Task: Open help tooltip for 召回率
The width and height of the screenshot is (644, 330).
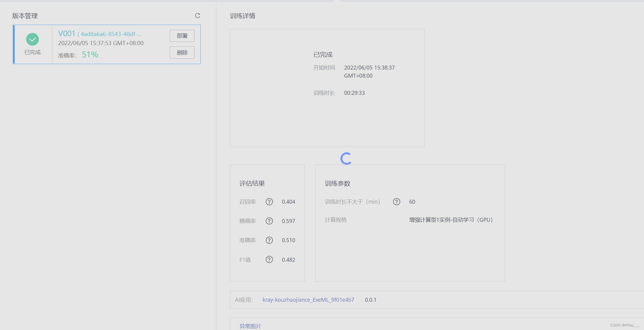Action: pyautogui.click(x=269, y=202)
